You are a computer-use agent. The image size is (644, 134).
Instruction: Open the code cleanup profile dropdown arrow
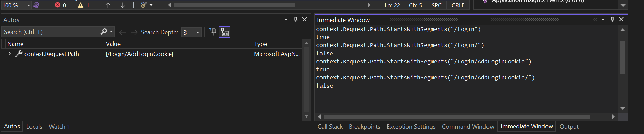click(151, 5)
